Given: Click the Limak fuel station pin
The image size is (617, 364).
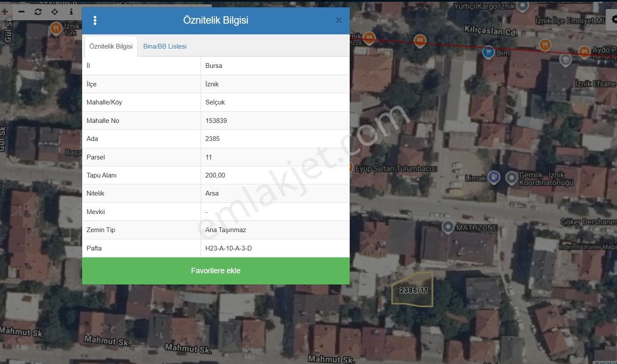Looking at the screenshot, I should coord(494,177).
